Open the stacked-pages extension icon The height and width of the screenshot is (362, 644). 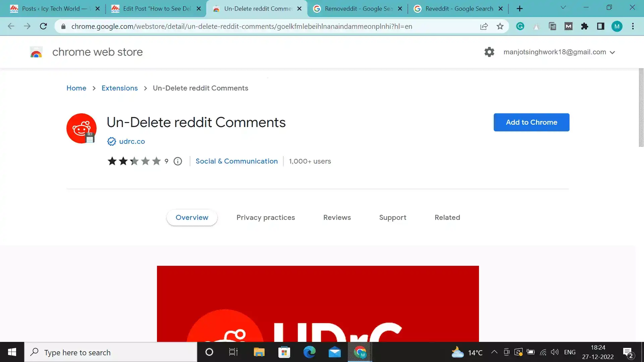point(552,26)
